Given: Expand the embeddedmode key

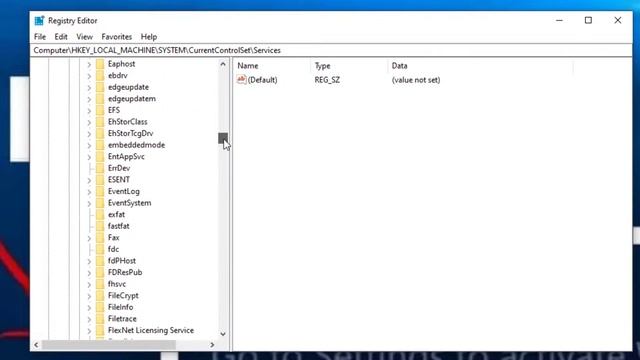Looking at the screenshot, I should (89, 145).
